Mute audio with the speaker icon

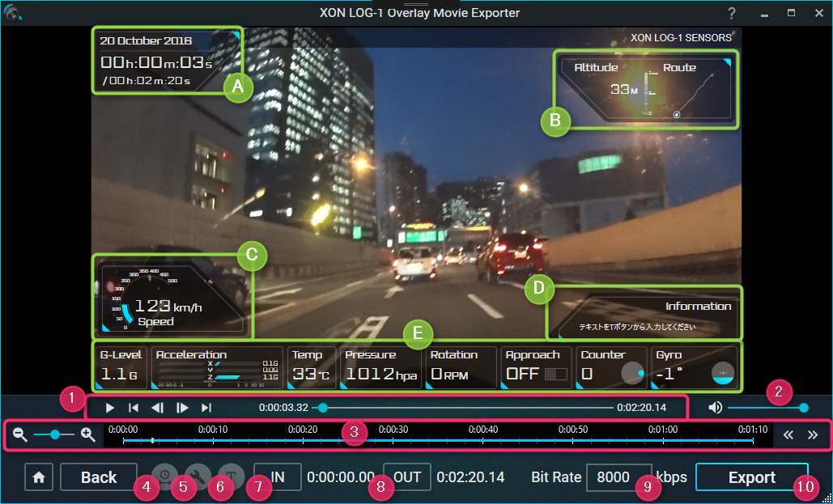[716, 408]
